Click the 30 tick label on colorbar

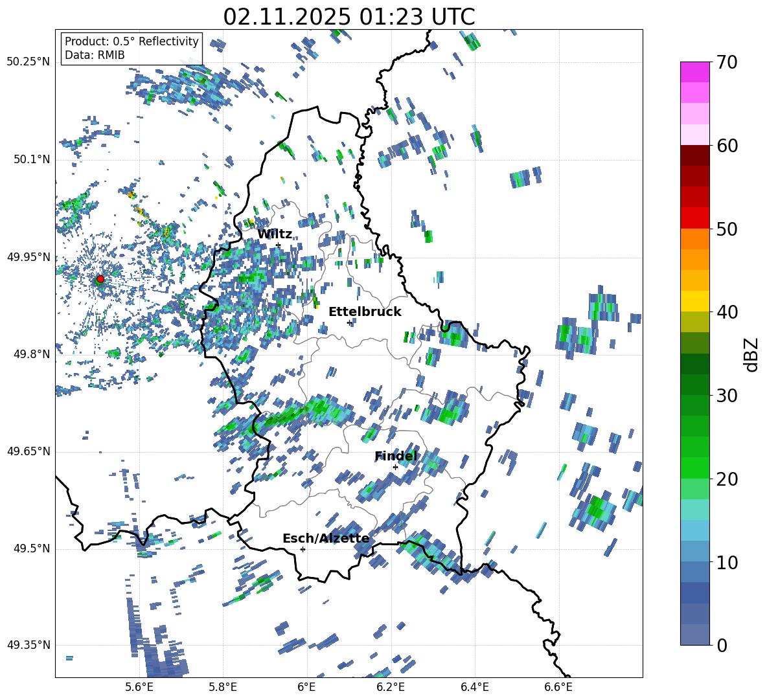(x=727, y=396)
